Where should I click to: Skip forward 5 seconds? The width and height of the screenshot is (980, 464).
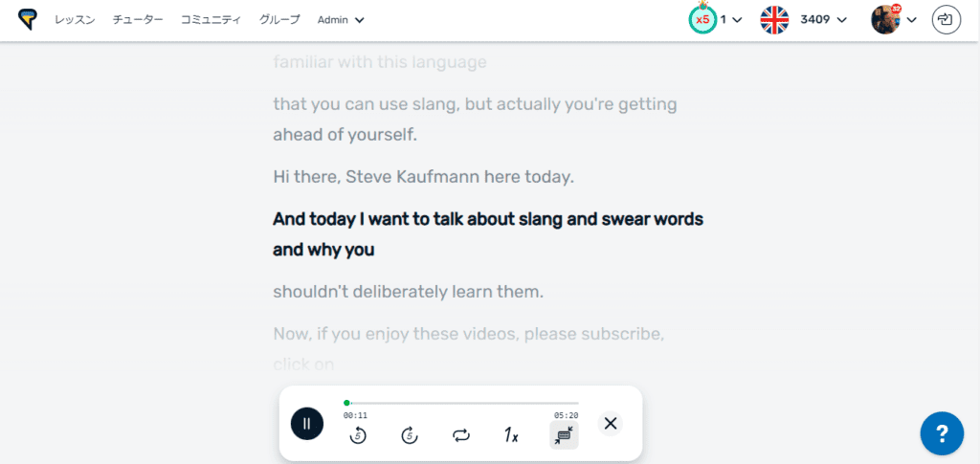click(x=410, y=435)
